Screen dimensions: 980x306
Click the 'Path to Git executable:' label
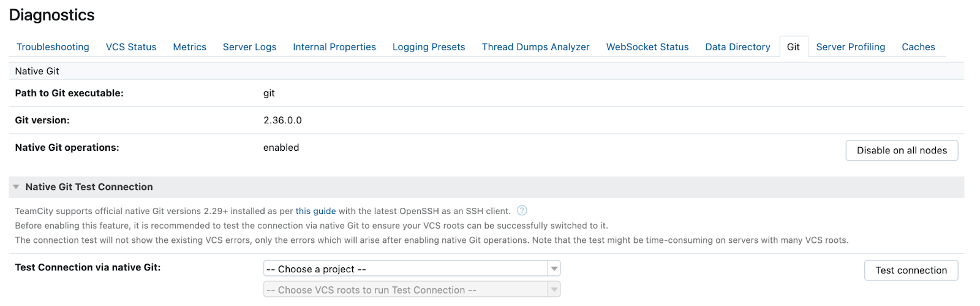(x=69, y=93)
